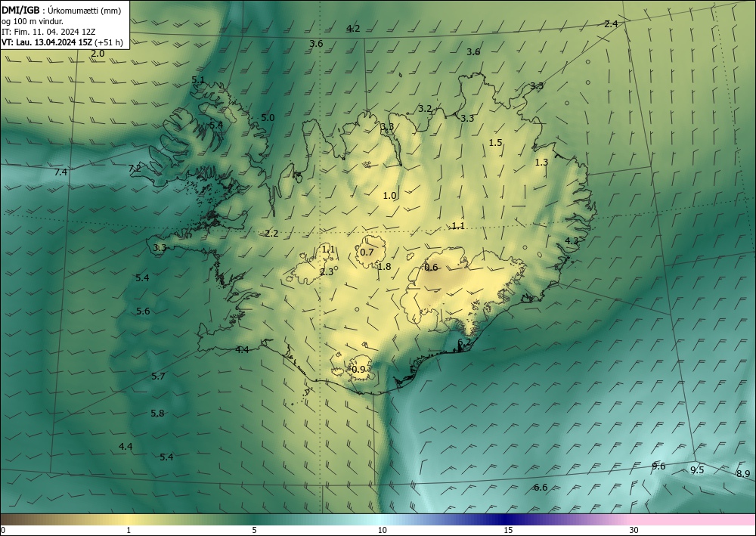Click the colorbar tick label 10
This screenshot has width=756, height=536.
[382, 531]
